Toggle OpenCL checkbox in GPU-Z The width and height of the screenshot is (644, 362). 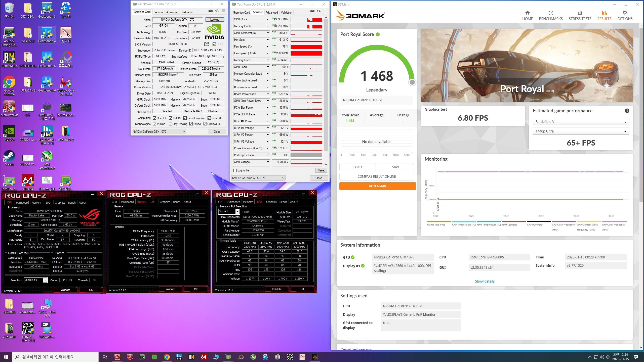(154, 118)
